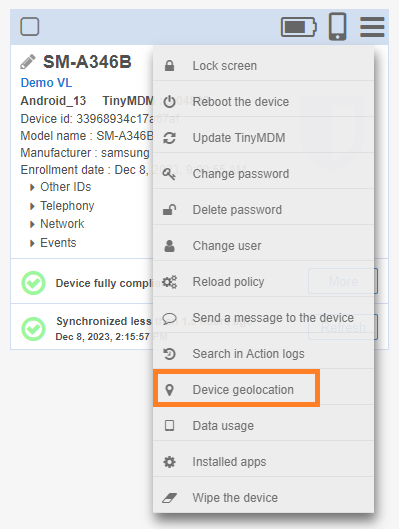
Task: Click the history clock icon beside Action logs
Action: tap(169, 354)
